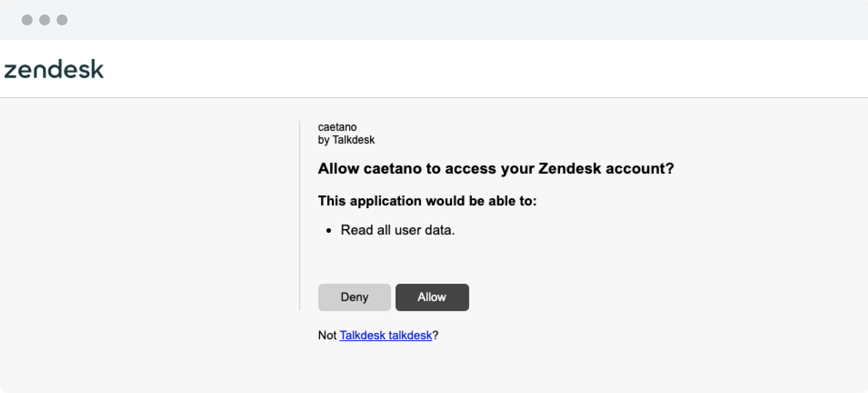Click the middle gray window dot
The width and height of the screenshot is (868, 393).
coord(45,20)
